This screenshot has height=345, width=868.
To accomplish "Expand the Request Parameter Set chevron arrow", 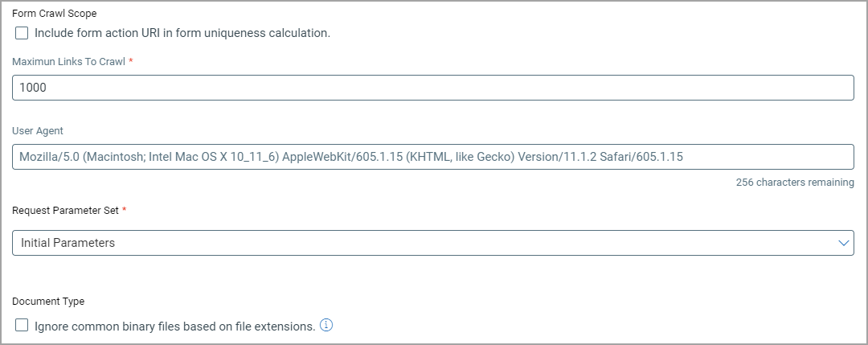I will pos(844,243).
